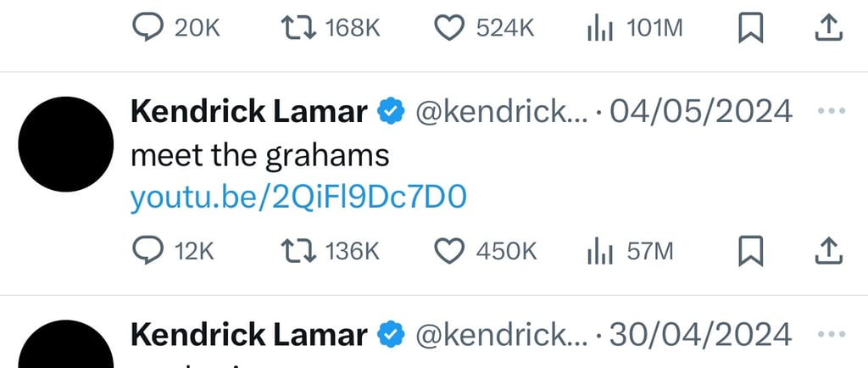Screen dimensions: 868x368
Task: Like the meet the grahams tweet
Action: (x=449, y=251)
